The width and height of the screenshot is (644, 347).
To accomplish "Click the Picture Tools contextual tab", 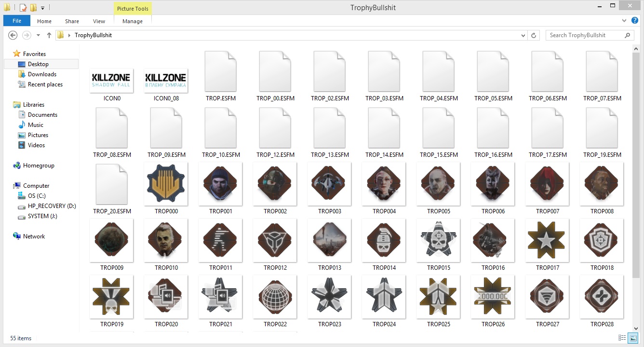I will point(133,8).
